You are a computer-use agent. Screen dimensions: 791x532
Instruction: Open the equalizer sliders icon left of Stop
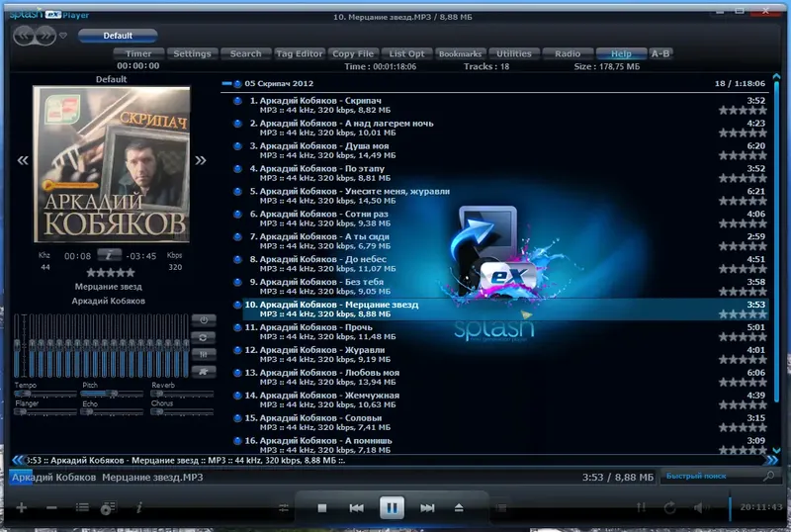coord(284,508)
